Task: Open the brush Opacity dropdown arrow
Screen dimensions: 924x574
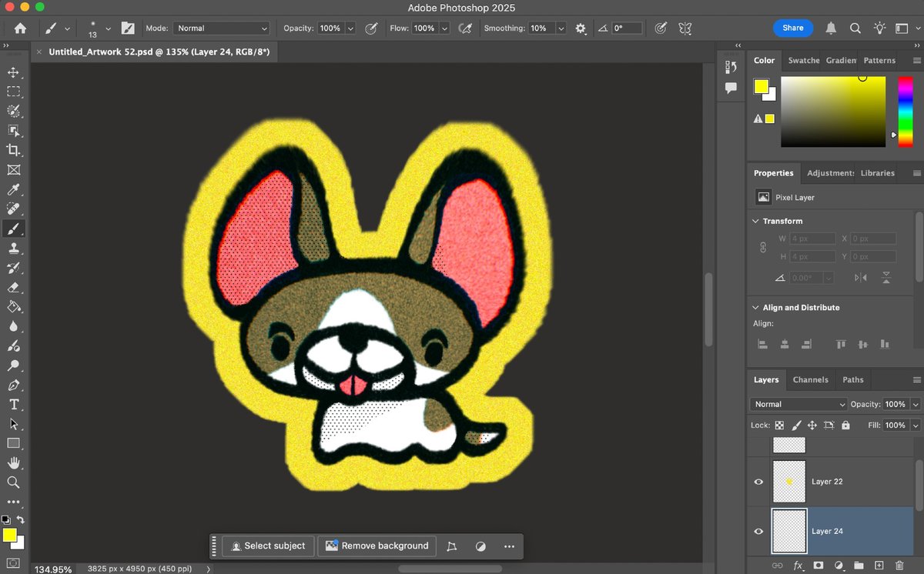Action: [350, 28]
